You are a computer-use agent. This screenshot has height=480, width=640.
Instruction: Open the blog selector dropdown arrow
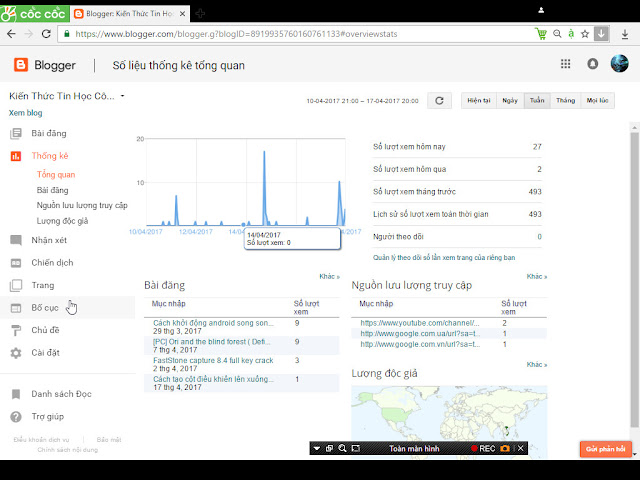tap(122, 96)
